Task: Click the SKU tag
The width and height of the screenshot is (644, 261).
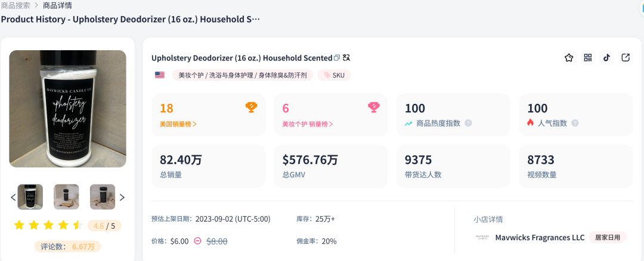Action: tap(334, 75)
